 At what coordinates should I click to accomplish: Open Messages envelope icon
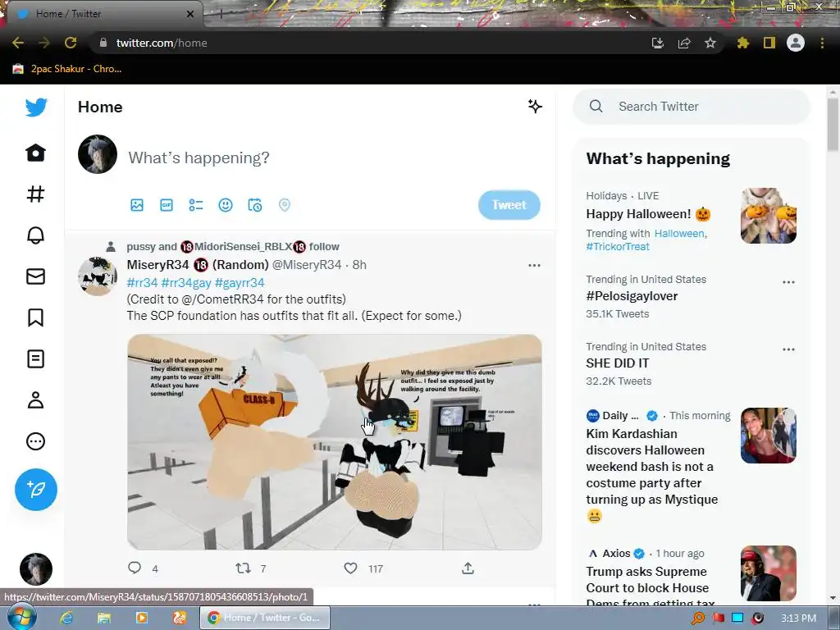pyautogui.click(x=36, y=276)
